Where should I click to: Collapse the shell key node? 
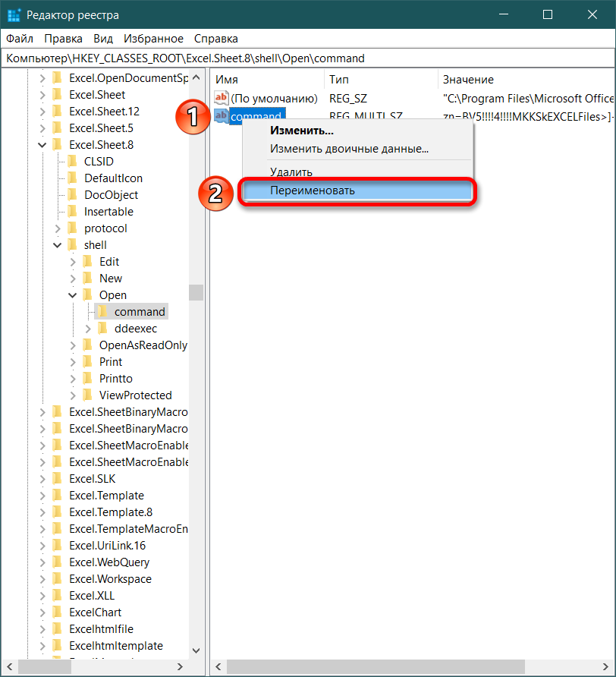[x=58, y=244]
